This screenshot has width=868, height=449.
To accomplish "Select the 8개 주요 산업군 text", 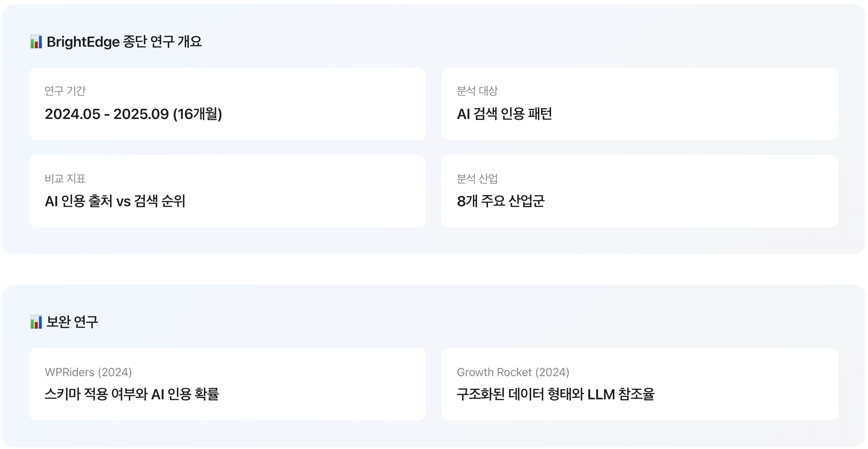I will [500, 201].
